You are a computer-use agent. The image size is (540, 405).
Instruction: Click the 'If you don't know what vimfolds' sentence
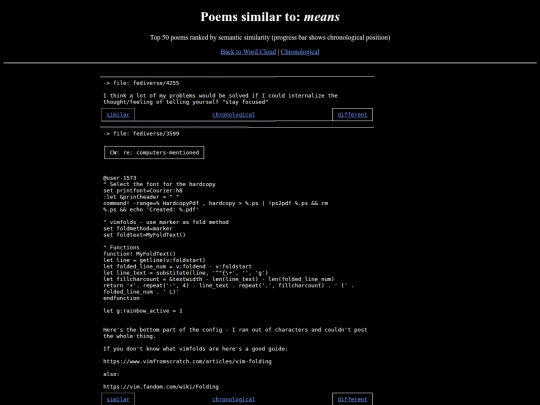click(195, 349)
